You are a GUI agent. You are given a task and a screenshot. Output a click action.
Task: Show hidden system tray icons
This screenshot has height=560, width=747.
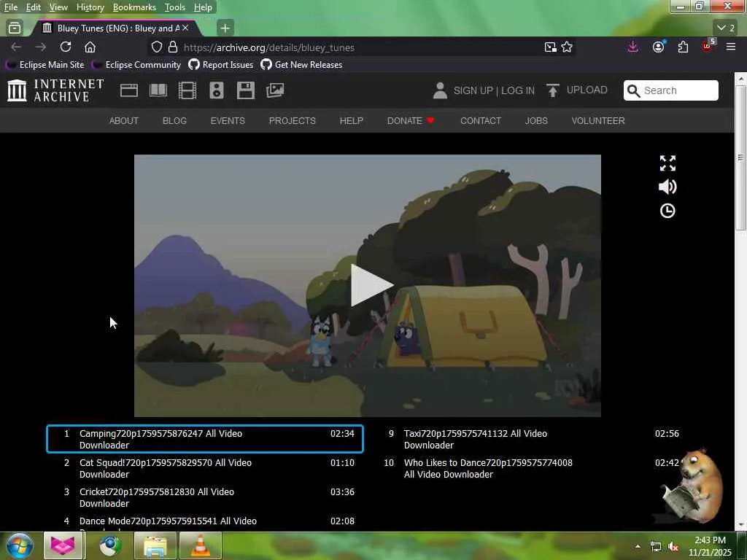638,546
